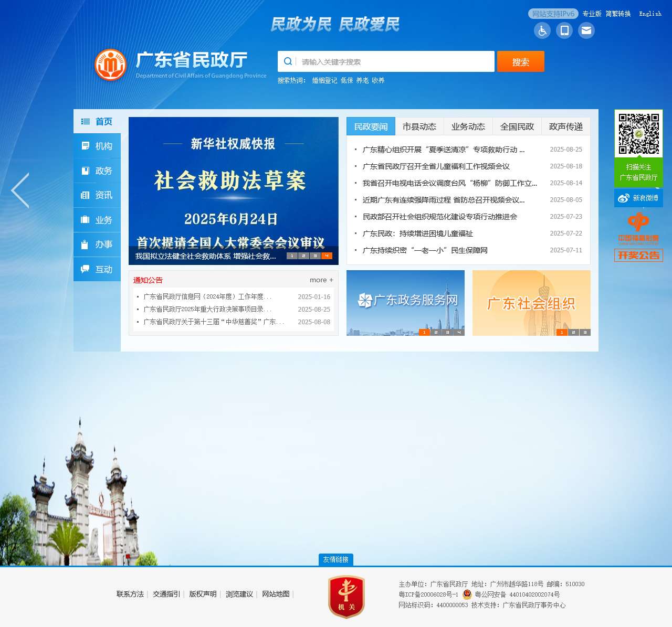Expand 通知公告 with more +
672x627 pixels.
tap(321, 280)
